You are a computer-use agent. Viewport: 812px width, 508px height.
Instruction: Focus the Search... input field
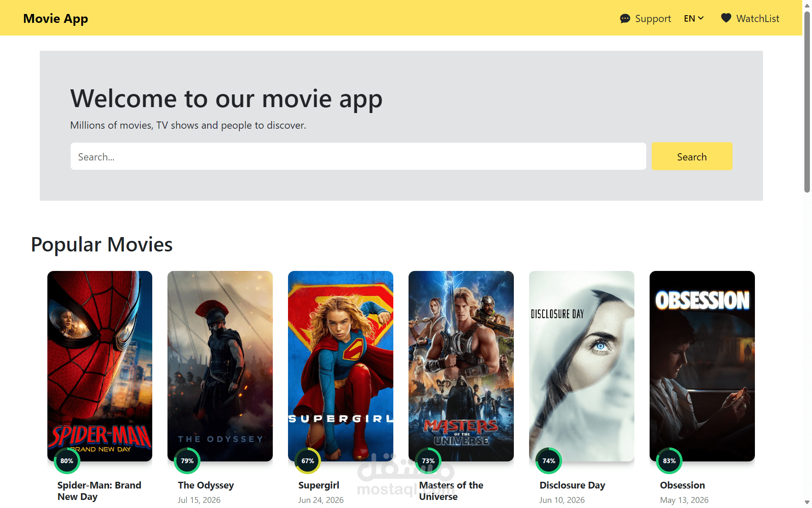[358, 156]
